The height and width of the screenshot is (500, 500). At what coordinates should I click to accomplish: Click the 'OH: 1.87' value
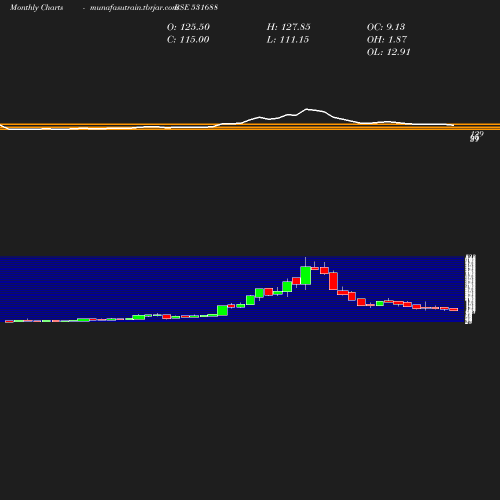(x=387, y=40)
